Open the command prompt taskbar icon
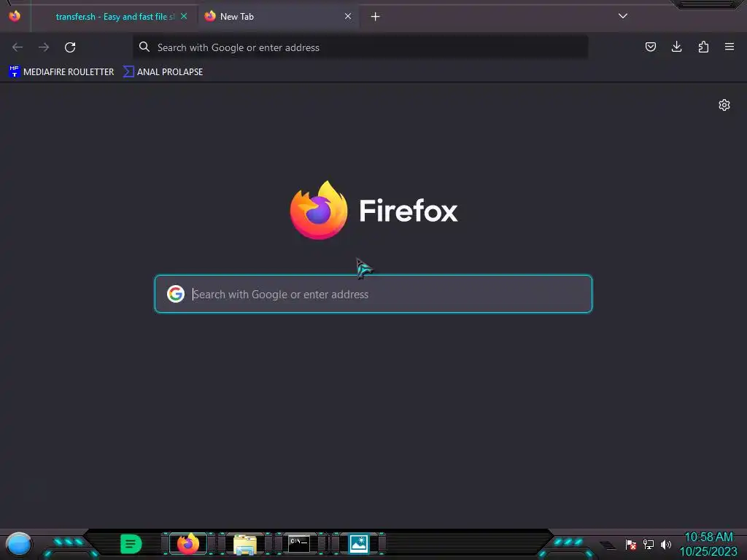747x560 pixels. [x=299, y=544]
